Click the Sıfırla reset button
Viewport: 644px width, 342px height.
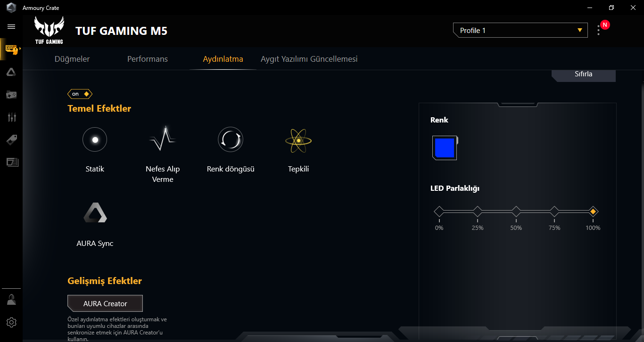tap(584, 75)
